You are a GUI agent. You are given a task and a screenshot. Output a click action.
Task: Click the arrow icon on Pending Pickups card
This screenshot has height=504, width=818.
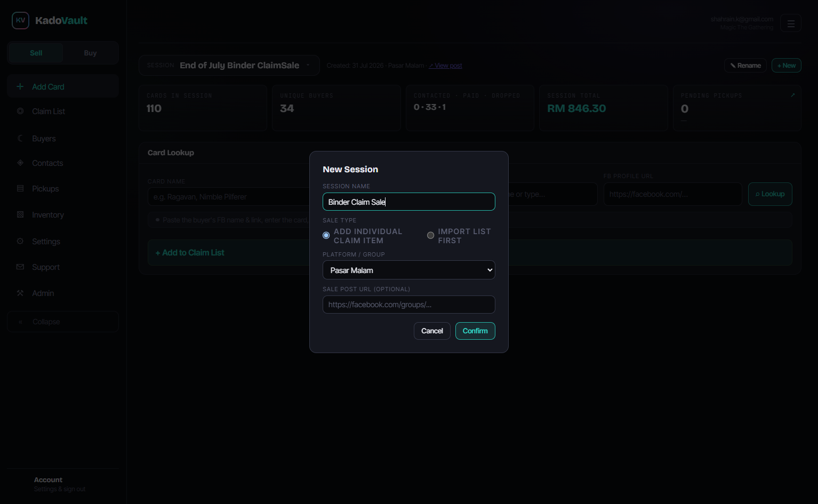point(793,95)
